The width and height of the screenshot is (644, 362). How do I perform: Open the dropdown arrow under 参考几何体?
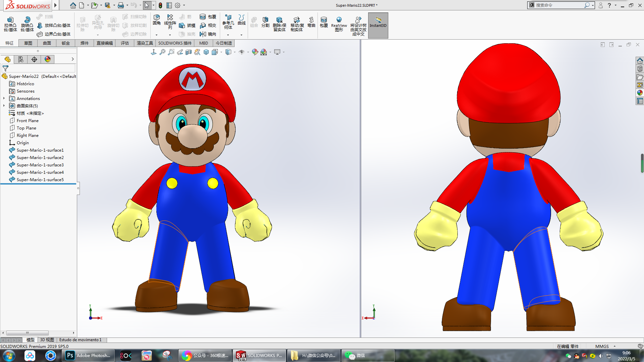[228, 35]
